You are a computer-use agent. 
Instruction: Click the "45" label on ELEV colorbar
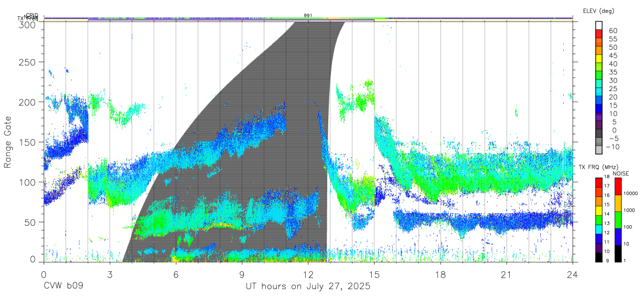[613, 56]
